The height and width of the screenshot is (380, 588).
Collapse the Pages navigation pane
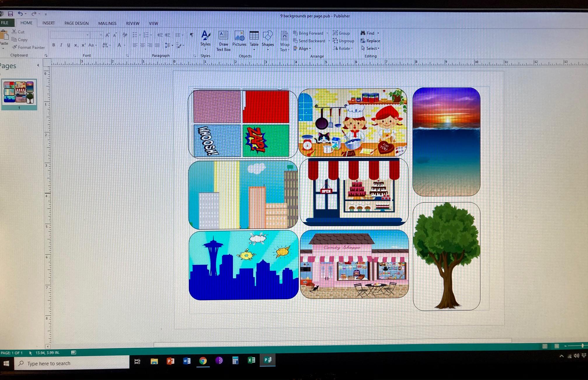pos(38,65)
